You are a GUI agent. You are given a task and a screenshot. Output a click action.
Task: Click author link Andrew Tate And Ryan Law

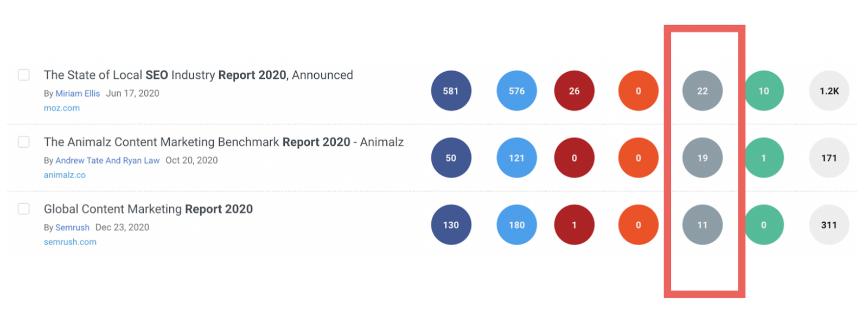coord(107,160)
